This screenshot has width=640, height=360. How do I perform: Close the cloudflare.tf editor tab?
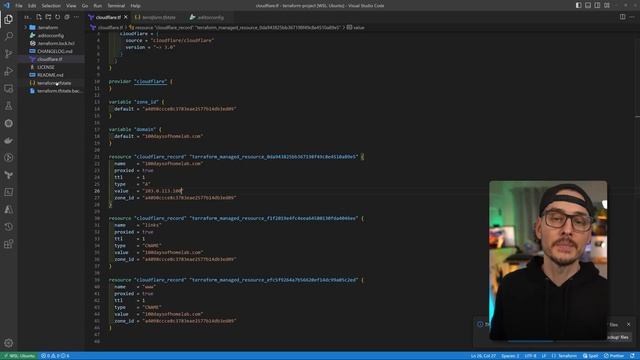126,17
